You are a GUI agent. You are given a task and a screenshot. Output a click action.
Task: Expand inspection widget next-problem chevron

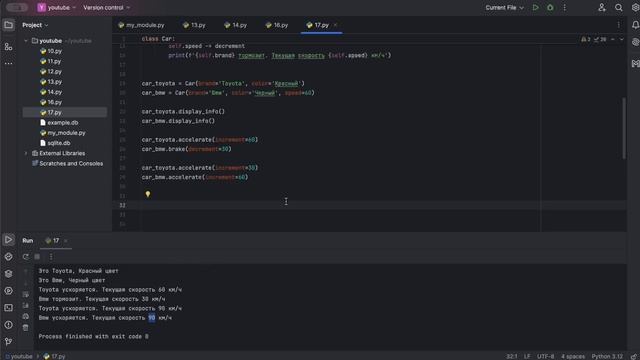tap(621, 40)
